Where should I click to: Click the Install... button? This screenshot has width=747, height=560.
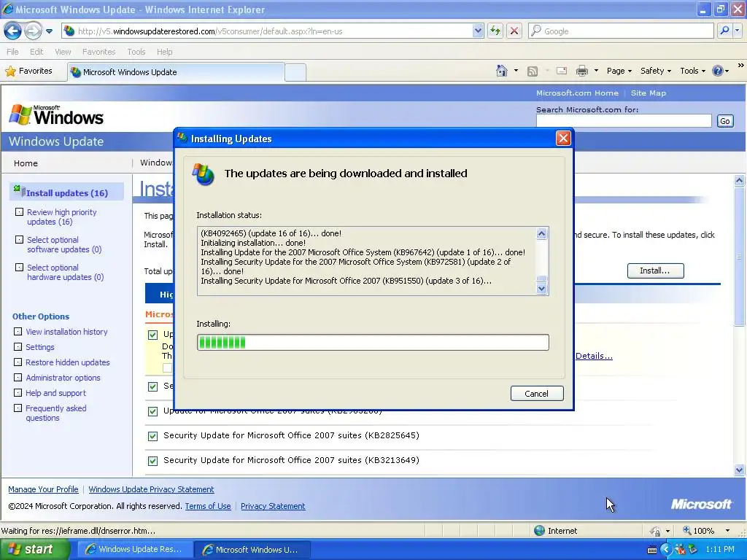(655, 271)
